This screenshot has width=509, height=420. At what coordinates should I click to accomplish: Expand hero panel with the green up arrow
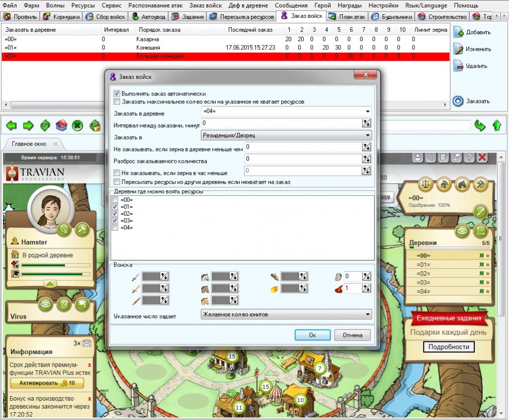coord(50,284)
